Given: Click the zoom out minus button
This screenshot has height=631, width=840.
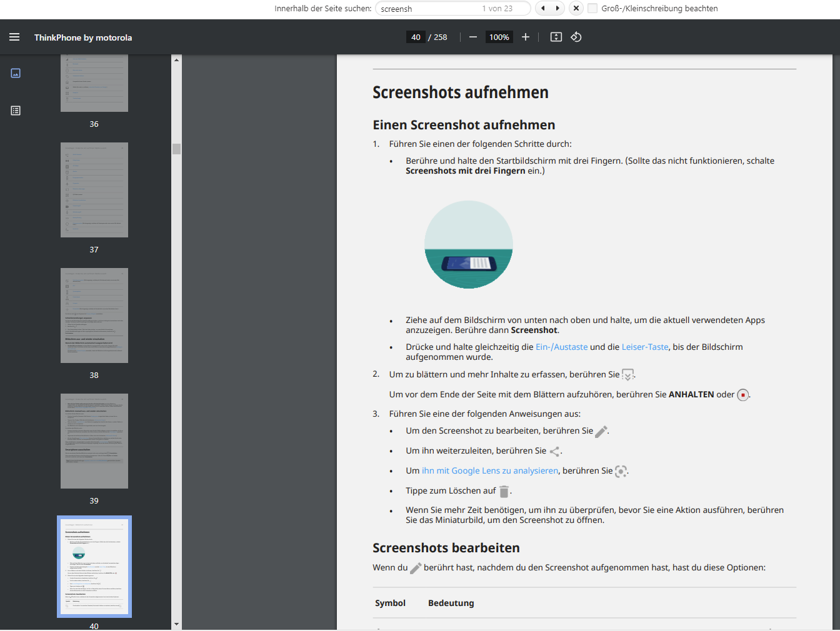Looking at the screenshot, I should tap(473, 37).
